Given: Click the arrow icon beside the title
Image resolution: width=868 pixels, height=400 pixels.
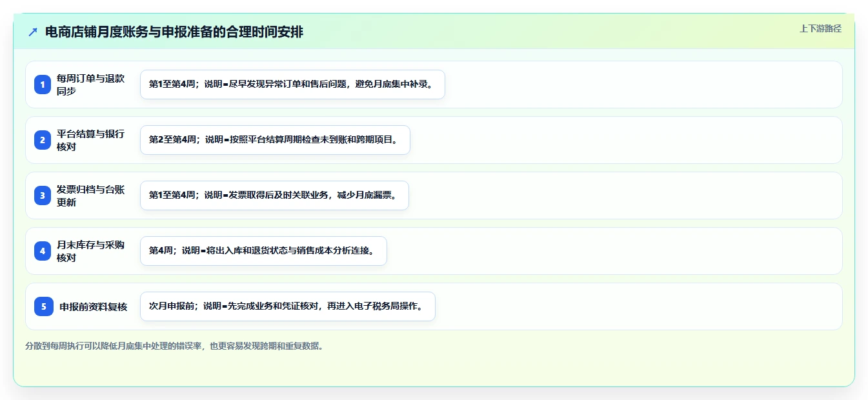Looking at the screenshot, I should click(33, 32).
